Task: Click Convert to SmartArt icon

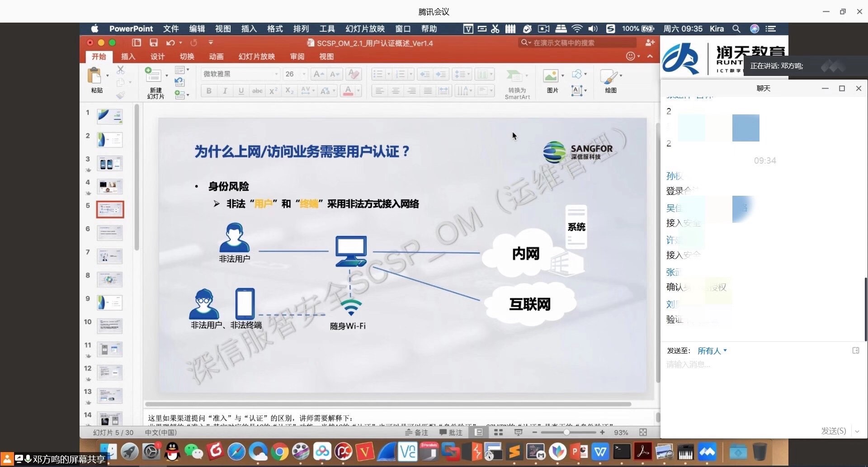Action: tap(514, 75)
